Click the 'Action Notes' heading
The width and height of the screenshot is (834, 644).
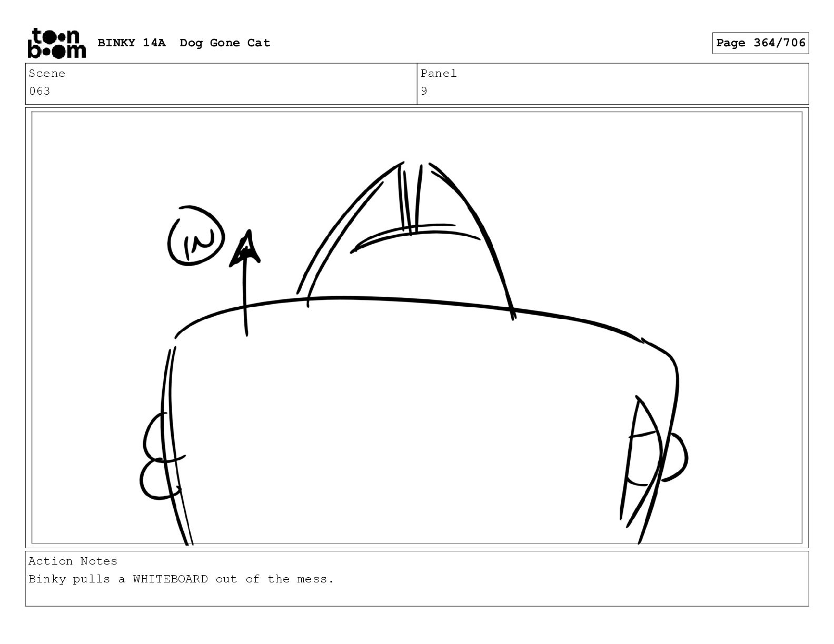73,561
